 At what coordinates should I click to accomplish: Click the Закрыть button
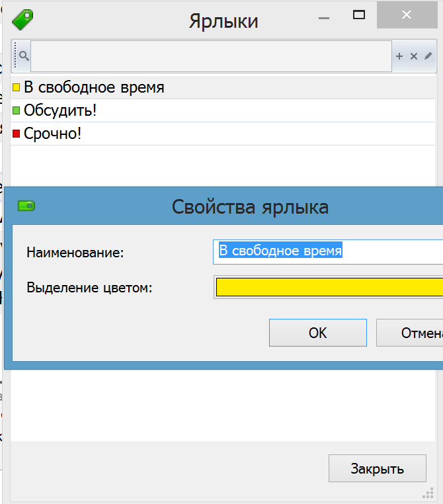pos(377,469)
